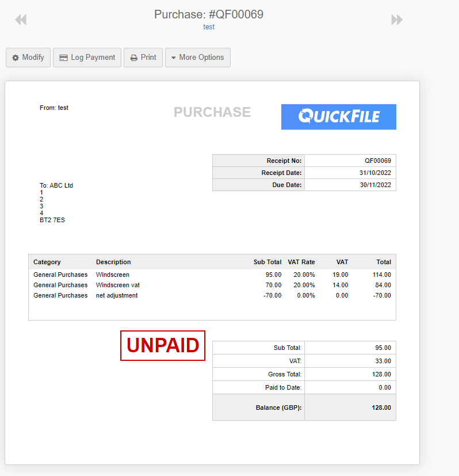Click the 0.00% VAT rate cell
The image size is (459, 476).
click(306, 295)
